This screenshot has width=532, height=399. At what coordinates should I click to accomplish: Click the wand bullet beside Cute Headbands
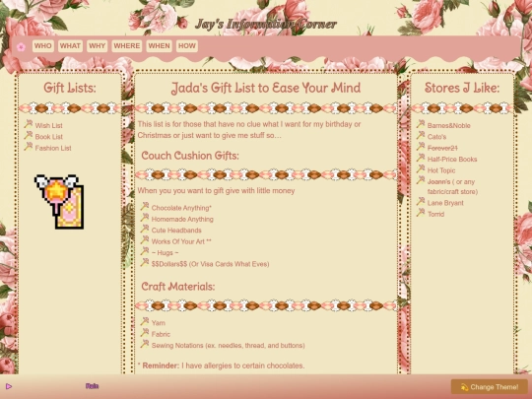[145, 229]
